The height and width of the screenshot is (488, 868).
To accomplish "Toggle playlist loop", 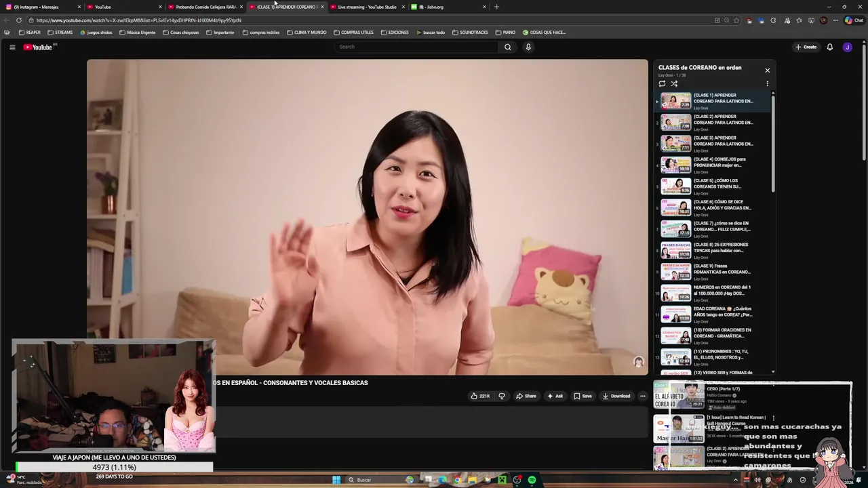I will 662,83.
